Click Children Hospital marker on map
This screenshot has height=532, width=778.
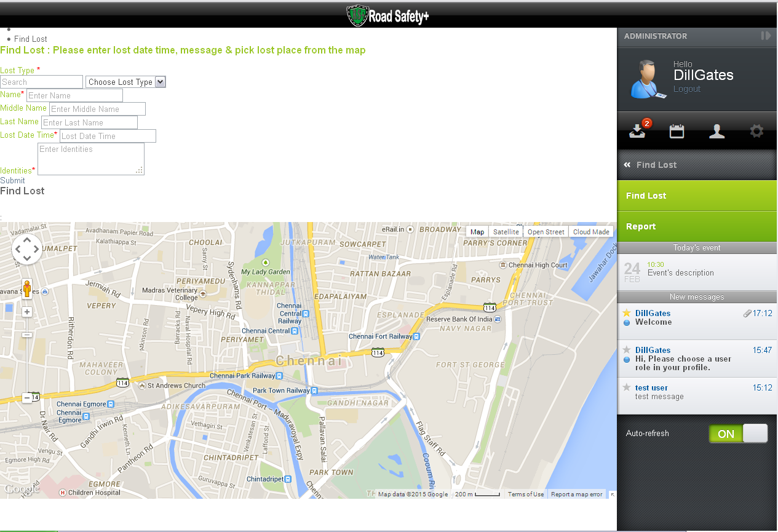click(62, 493)
